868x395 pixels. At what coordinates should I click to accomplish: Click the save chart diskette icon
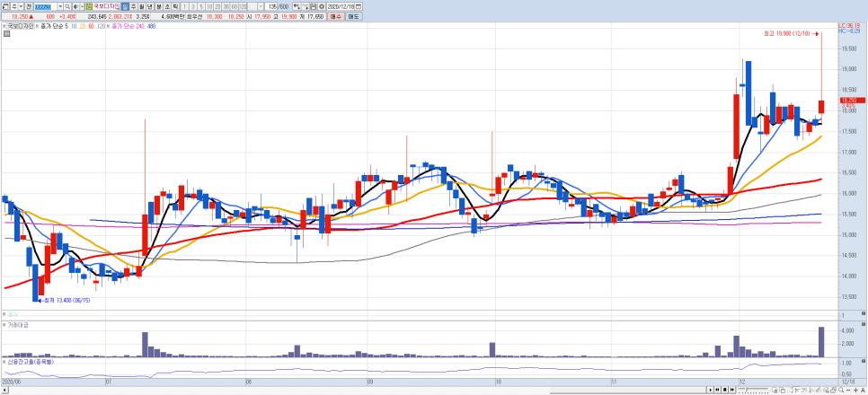(314, 6)
